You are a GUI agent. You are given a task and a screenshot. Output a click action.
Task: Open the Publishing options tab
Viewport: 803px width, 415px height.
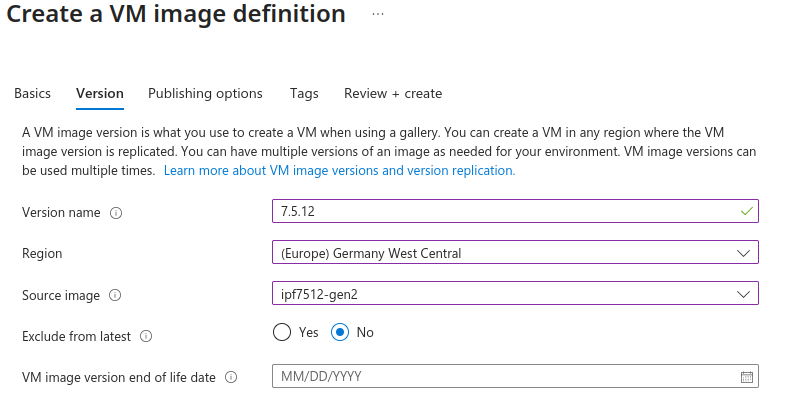pyautogui.click(x=205, y=93)
